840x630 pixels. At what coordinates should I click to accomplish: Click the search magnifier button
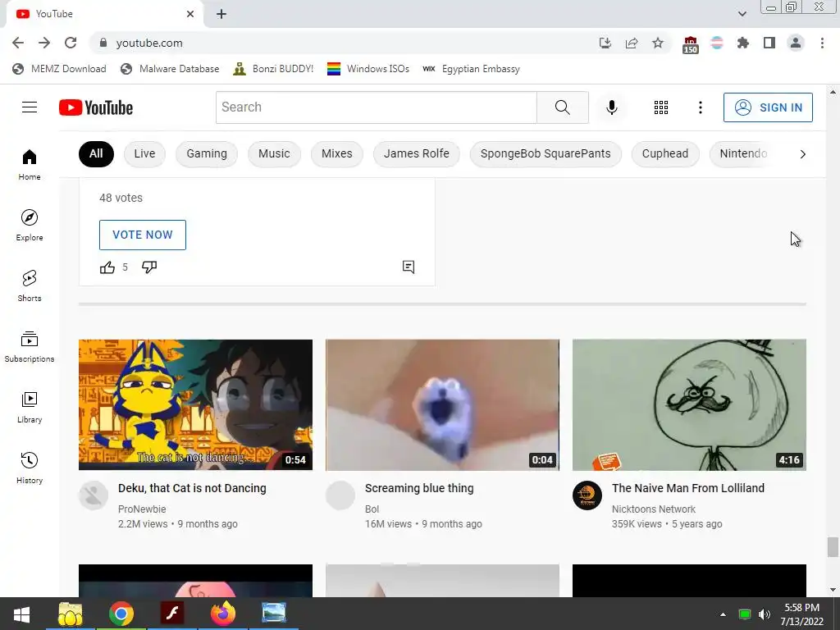coord(563,107)
